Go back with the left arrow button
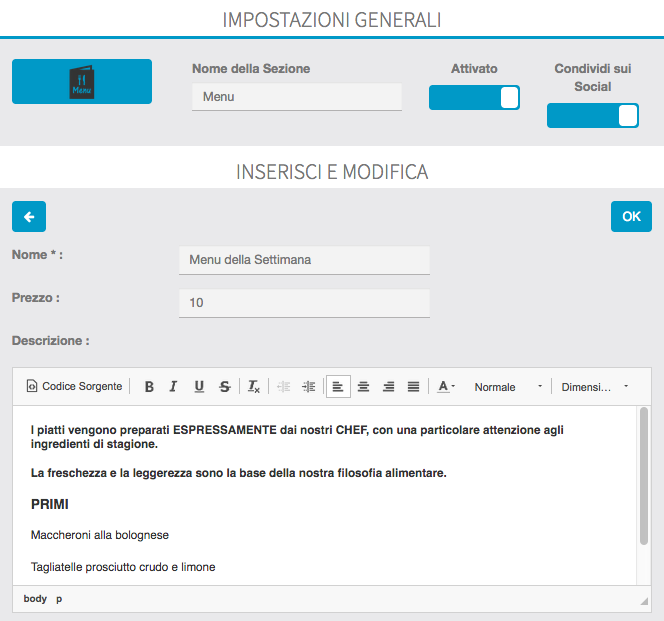664x621 pixels. click(x=29, y=216)
